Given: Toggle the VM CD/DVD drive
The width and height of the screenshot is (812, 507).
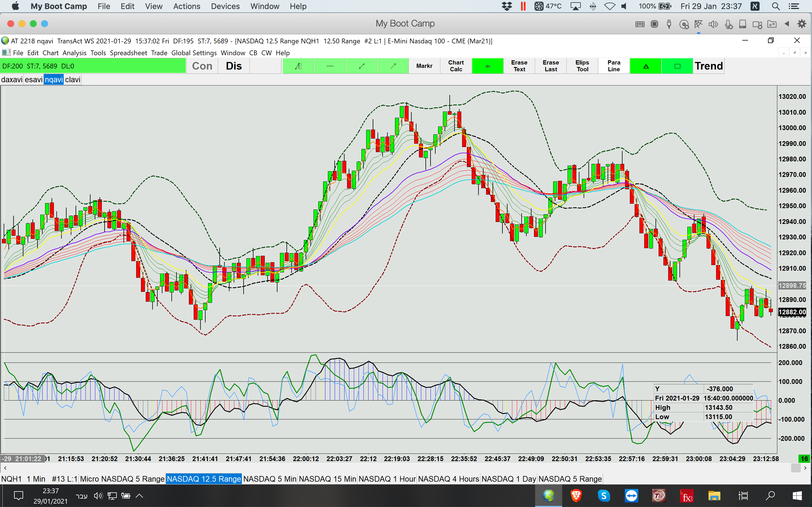Looking at the screenshot, I should tap(684, 24).
